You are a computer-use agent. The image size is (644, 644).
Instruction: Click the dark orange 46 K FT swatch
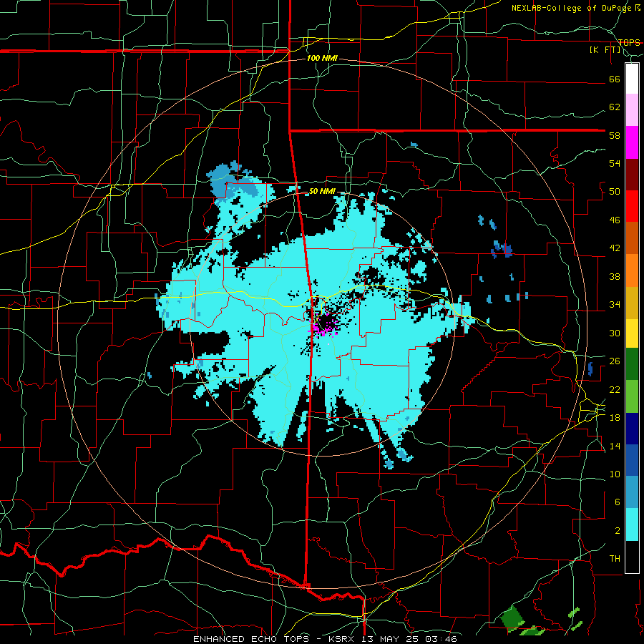point(632,238)
